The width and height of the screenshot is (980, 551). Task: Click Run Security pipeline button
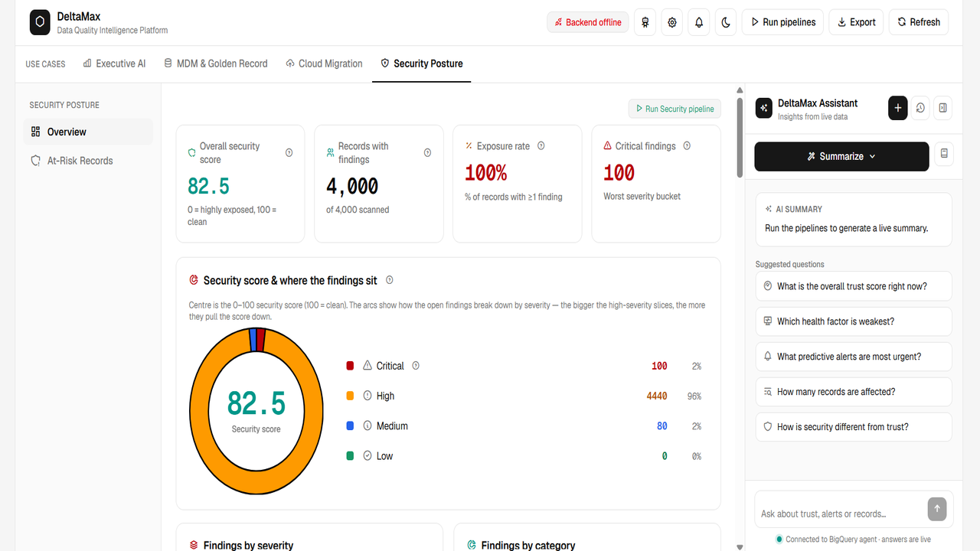[675, 109]
